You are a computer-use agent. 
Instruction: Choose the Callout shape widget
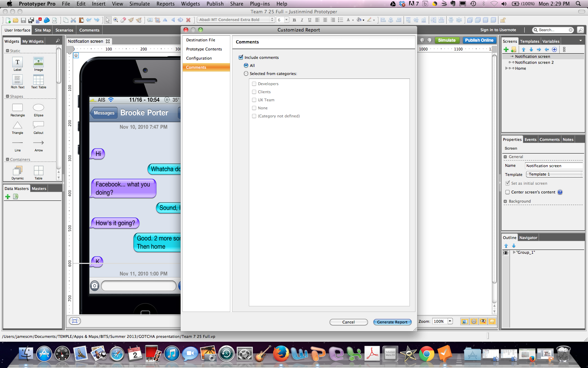pyautogui.click(x=38, y=125)
